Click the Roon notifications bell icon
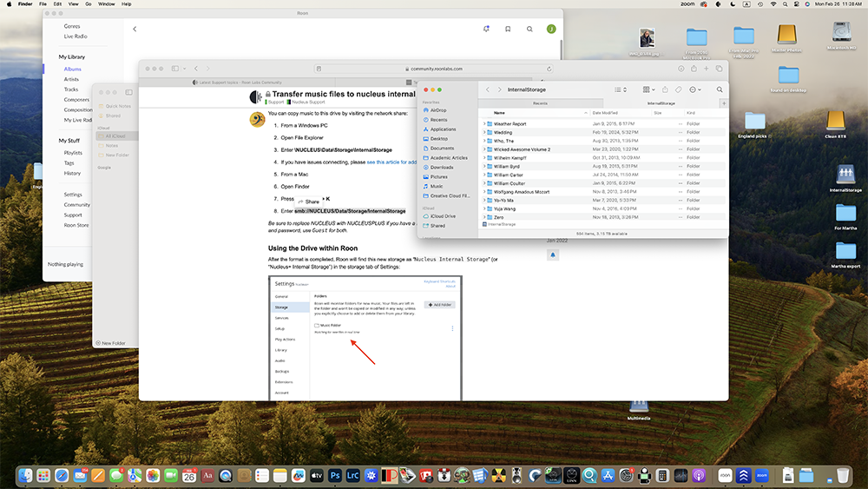Viewport: 868px width, 489px height. pyautogui.click(x=486, y=29)
